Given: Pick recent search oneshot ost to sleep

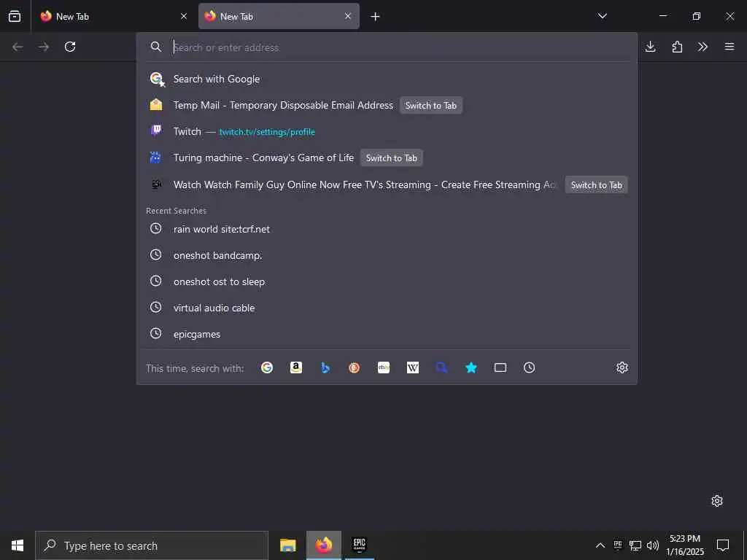Looking at the screenshot, I should 387,281.
